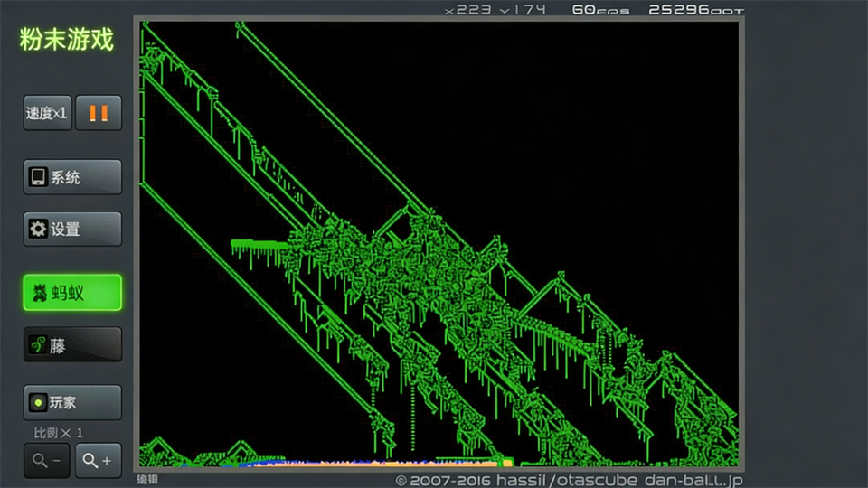868x488 pixels.
Task: Click the 编辑 label below the canvas
Action: [x=147, y=480]
